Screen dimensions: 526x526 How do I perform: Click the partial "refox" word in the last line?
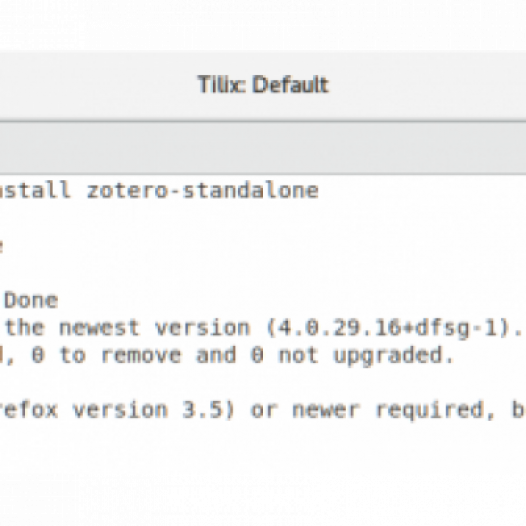click(29, 410)
